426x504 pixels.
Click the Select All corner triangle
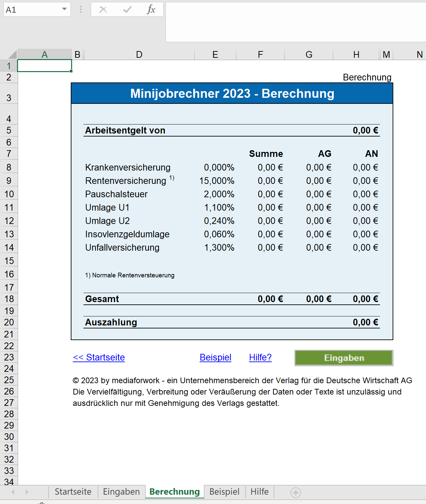click(x=12, y=54)
